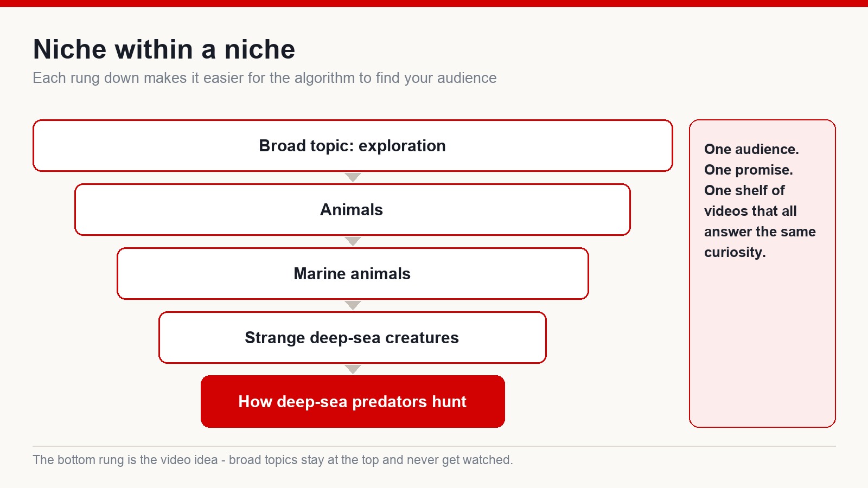Click the 'One audience.' text line
This screenshot has width=868, height=488.
tap(751, 149)
